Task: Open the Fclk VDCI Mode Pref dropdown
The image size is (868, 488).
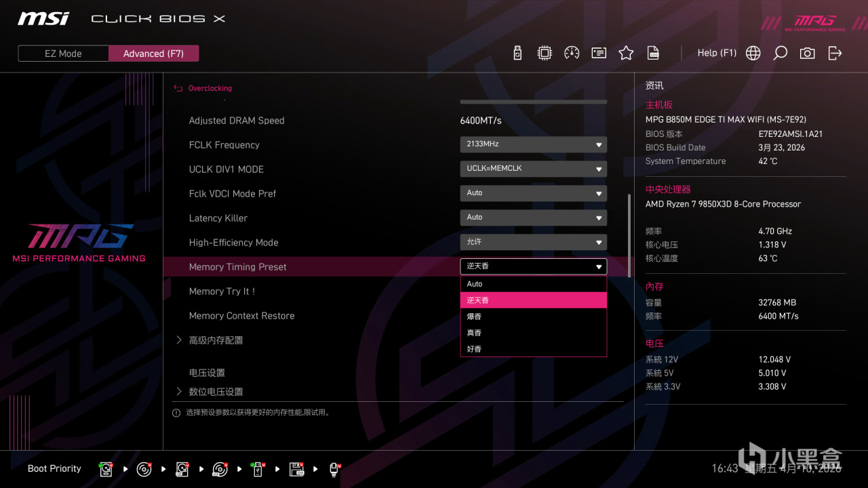Action: click(x=533, y=193)
